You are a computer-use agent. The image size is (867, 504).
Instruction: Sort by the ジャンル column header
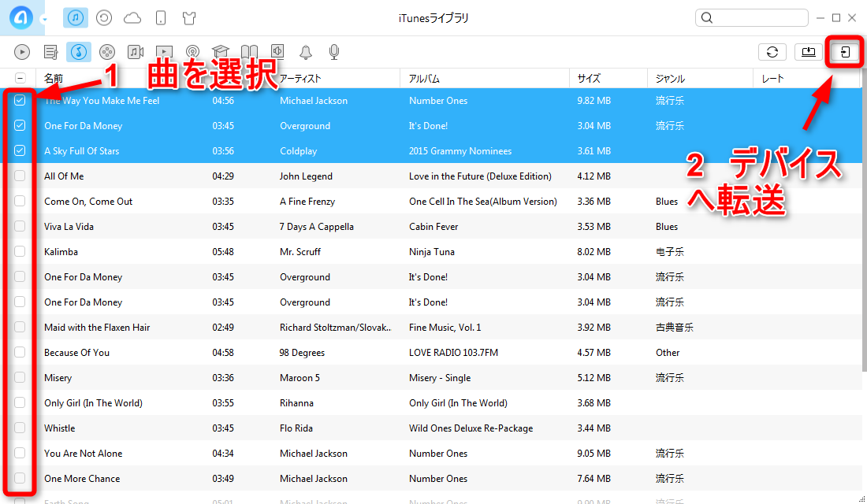point(670,79)
